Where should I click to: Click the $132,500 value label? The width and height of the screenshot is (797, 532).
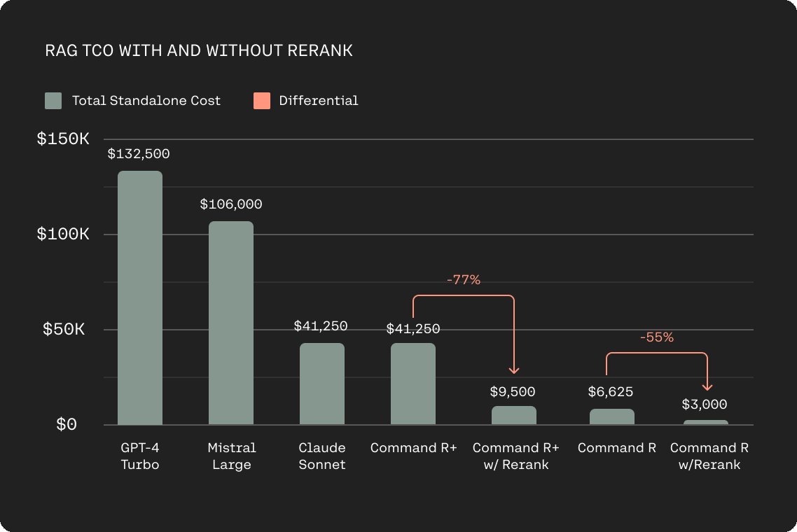point(139,153)
